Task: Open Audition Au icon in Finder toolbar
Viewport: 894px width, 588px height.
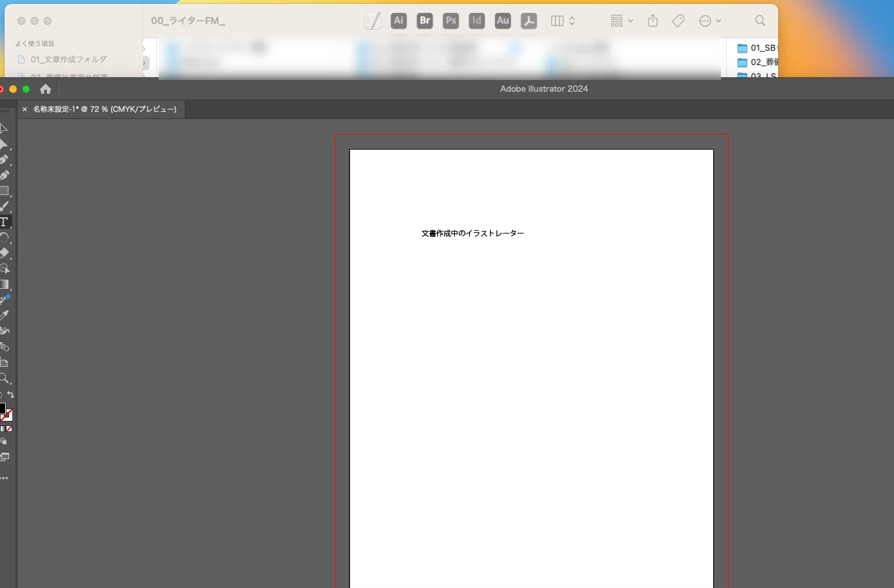Action: coord(503,21)
